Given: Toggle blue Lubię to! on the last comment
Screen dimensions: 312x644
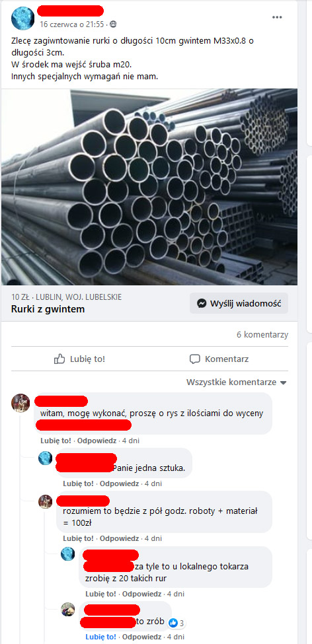Looking at the screenshot, I should [x=100, y=637].
